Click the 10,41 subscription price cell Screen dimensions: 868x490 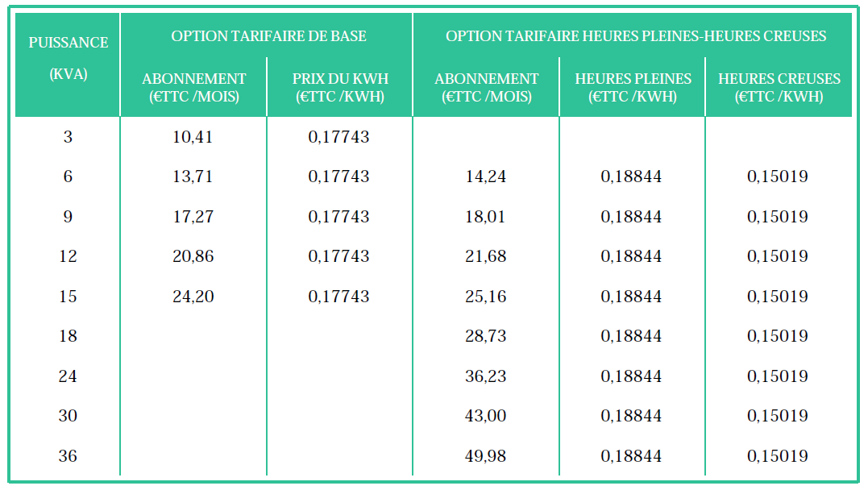[x=193, y=137]
